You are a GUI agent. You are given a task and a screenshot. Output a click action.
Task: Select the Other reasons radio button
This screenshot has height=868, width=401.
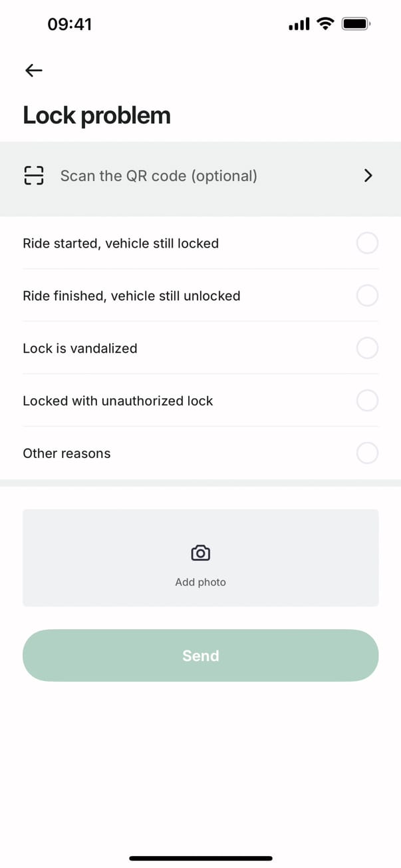click(367, 453)
